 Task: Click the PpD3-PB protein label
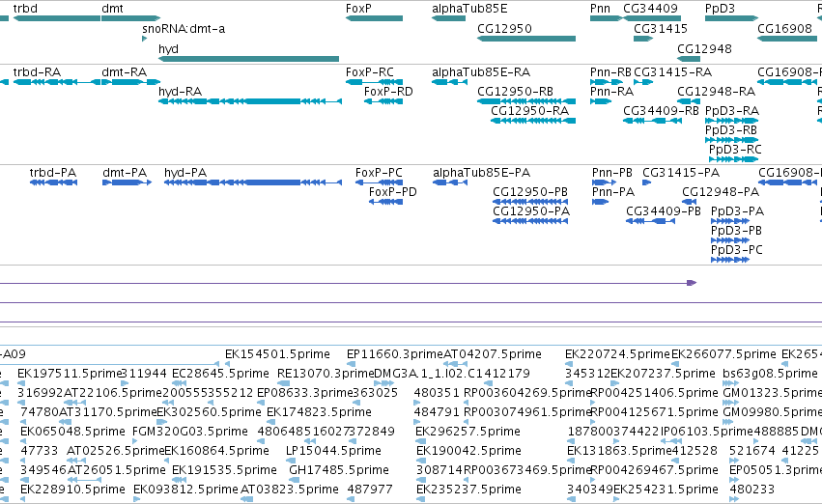pyautogui.click(x=737, y=231)
